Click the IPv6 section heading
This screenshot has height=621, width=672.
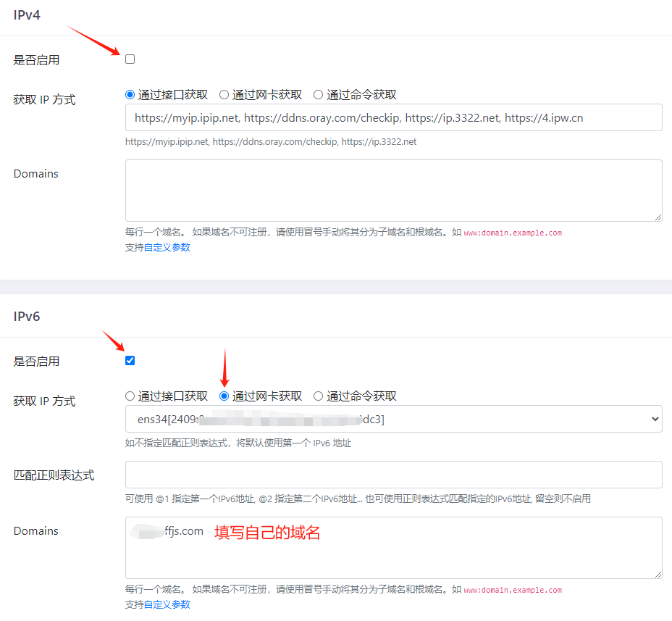pos(27,316)
